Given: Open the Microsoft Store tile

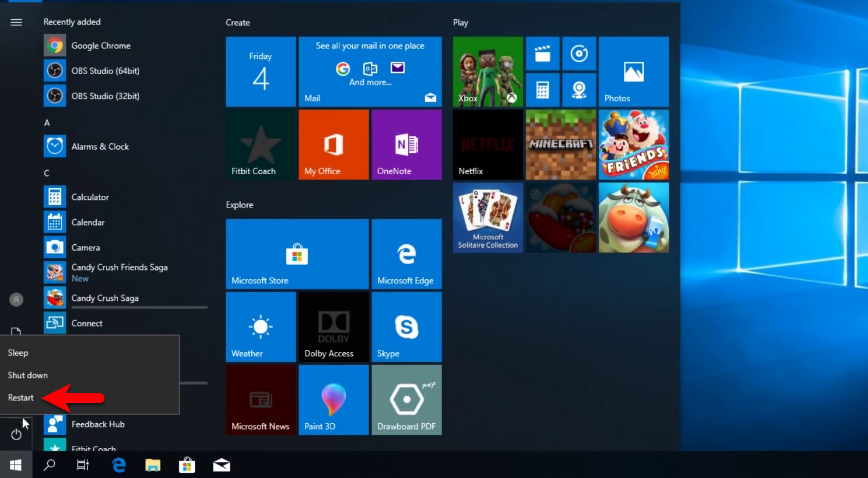Looking at the screenshot, I should pyautogui.click(x=297, y=254).
